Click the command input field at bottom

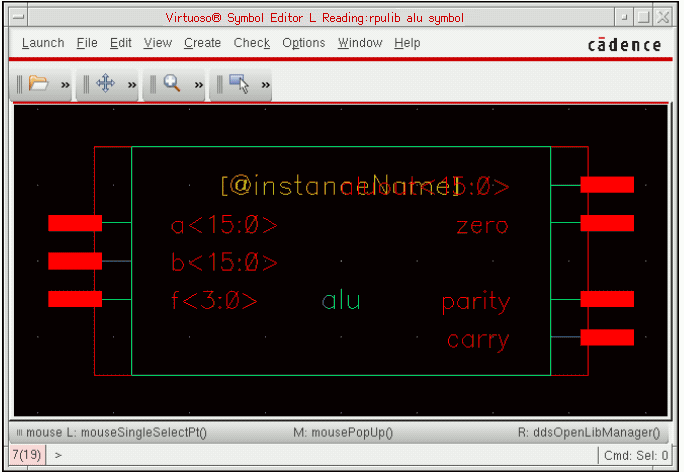(x=320, y=455)
